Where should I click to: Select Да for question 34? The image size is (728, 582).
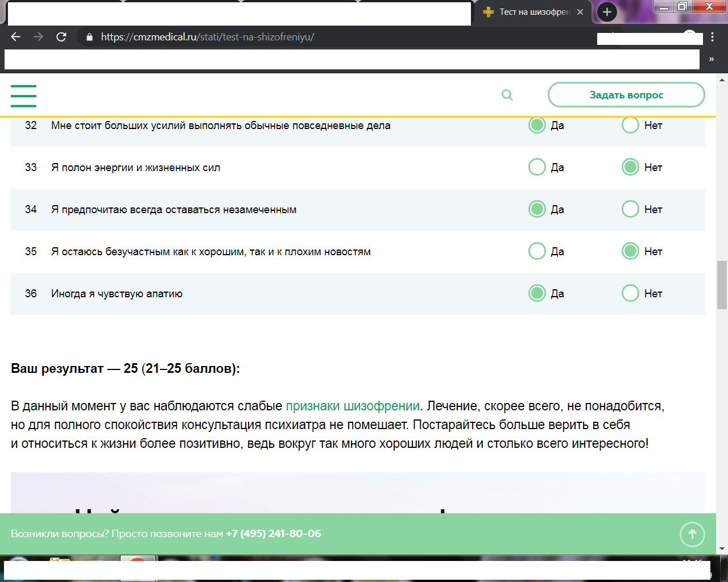[x=537, y=209]
